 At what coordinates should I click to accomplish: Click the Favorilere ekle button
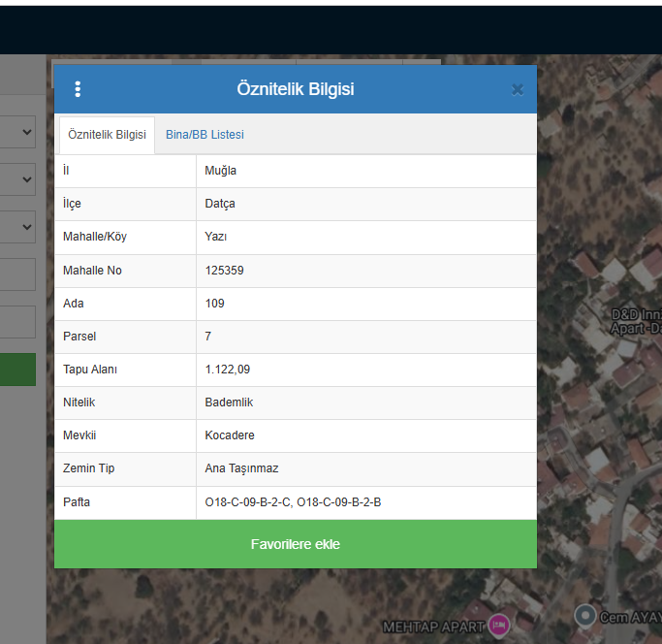point(296,544)
